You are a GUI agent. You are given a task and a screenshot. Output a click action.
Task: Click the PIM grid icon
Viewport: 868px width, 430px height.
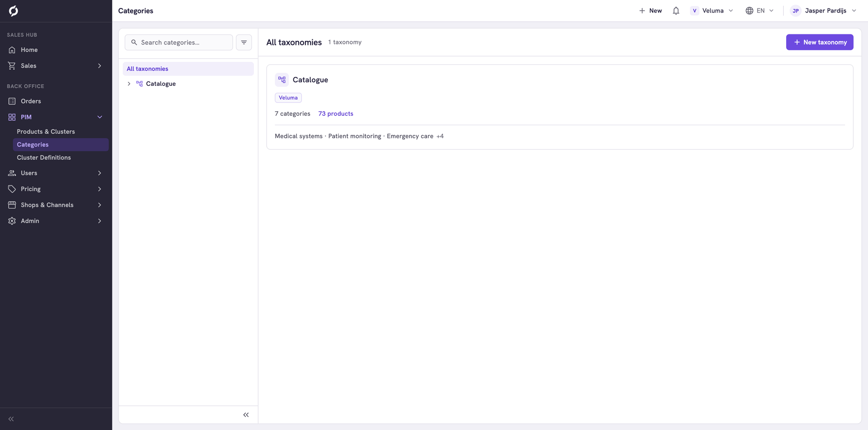pyautogui.click(x=12, y=117)
